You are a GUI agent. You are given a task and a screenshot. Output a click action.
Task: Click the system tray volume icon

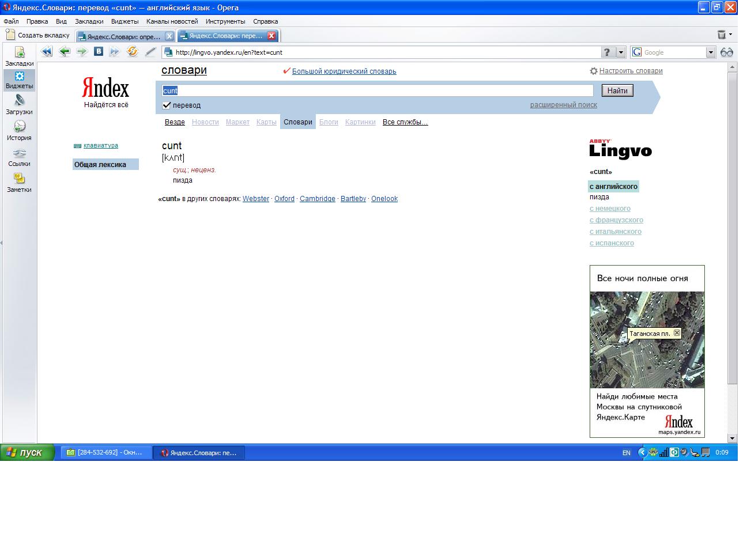point(684,452)
